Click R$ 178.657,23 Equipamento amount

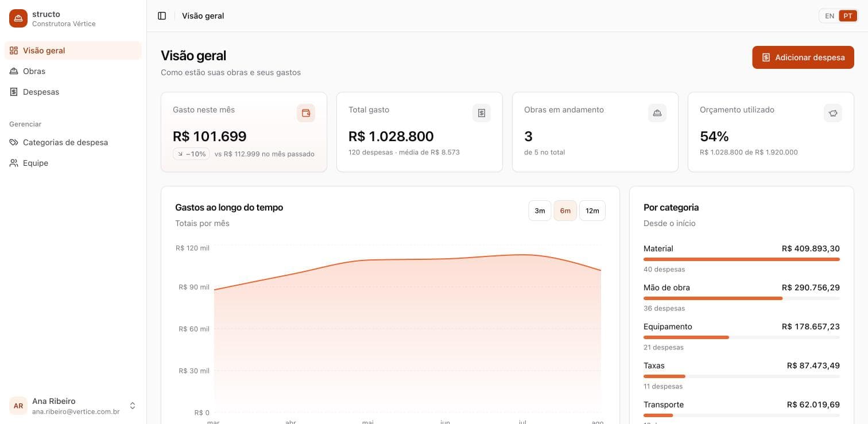(811, 326)
